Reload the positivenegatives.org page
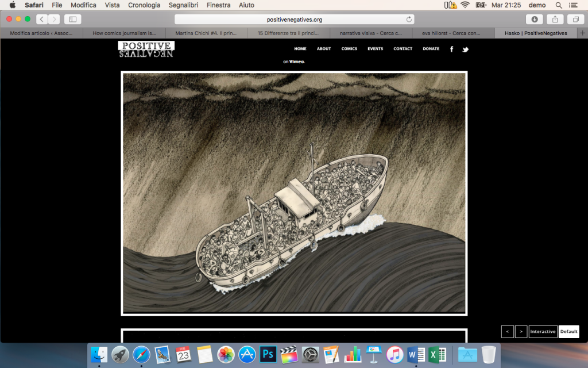588x368 pixels. (x=409, y=19)
